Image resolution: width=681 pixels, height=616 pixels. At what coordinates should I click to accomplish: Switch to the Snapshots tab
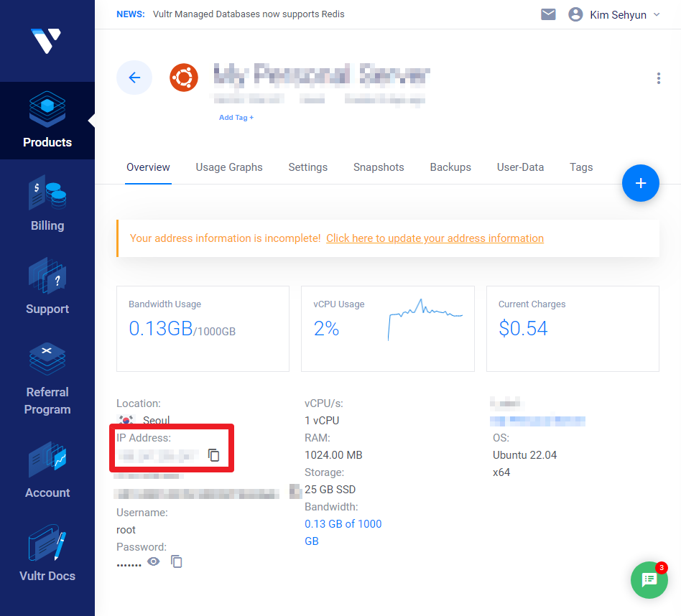tap(379, 167)
